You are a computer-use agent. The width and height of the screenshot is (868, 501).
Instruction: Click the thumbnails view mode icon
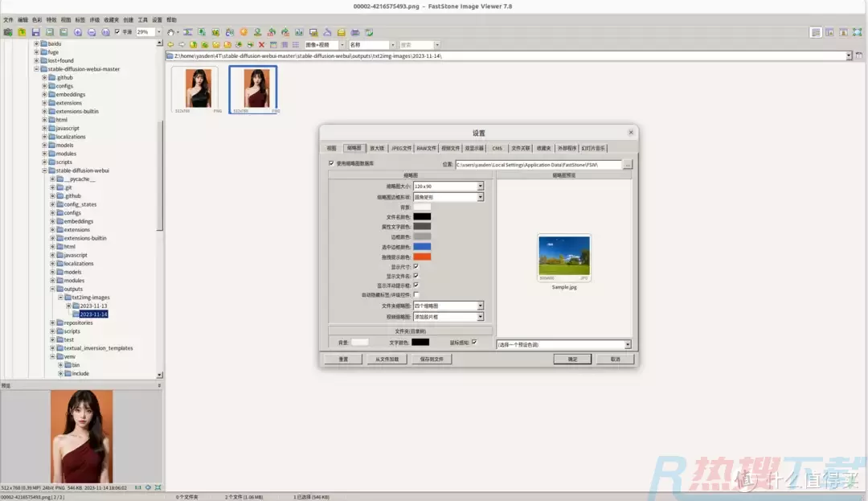point(273,45)
